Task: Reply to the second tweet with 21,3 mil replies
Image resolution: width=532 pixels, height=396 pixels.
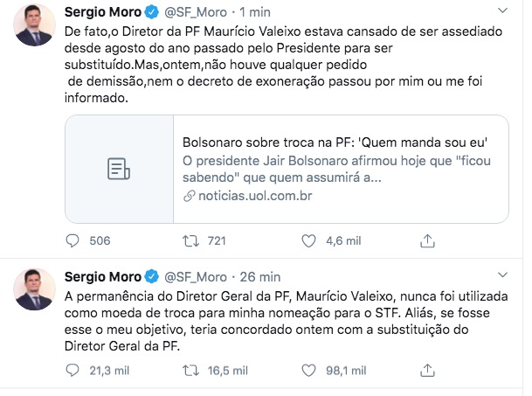Action: (74, 372)
